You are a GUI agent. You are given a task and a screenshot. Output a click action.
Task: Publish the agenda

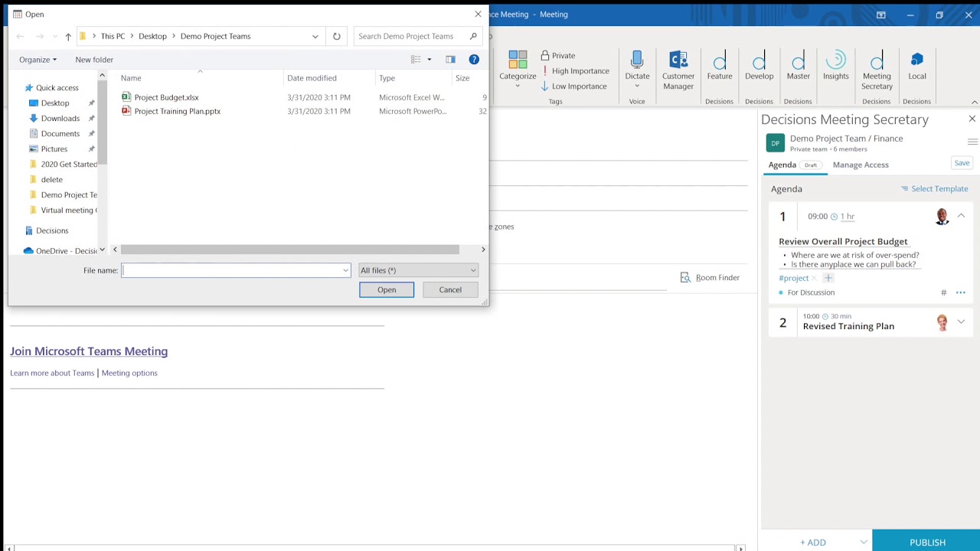[x=927, y=542]
